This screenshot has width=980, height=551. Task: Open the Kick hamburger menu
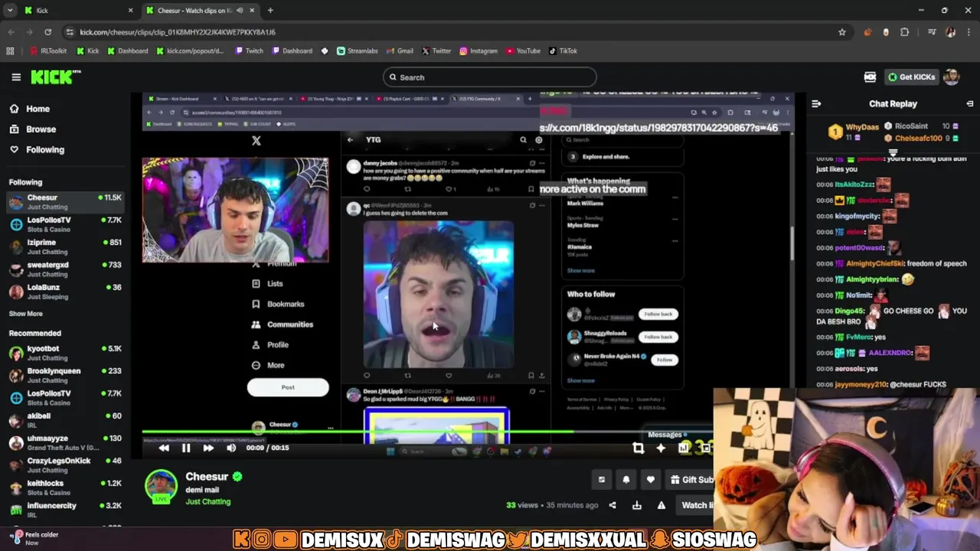(16, 77)
